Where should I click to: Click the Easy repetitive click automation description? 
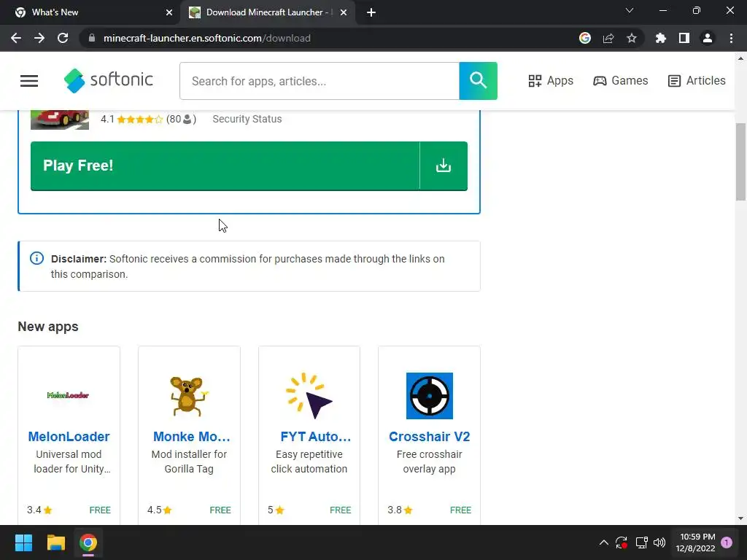(x=309, y=462)
